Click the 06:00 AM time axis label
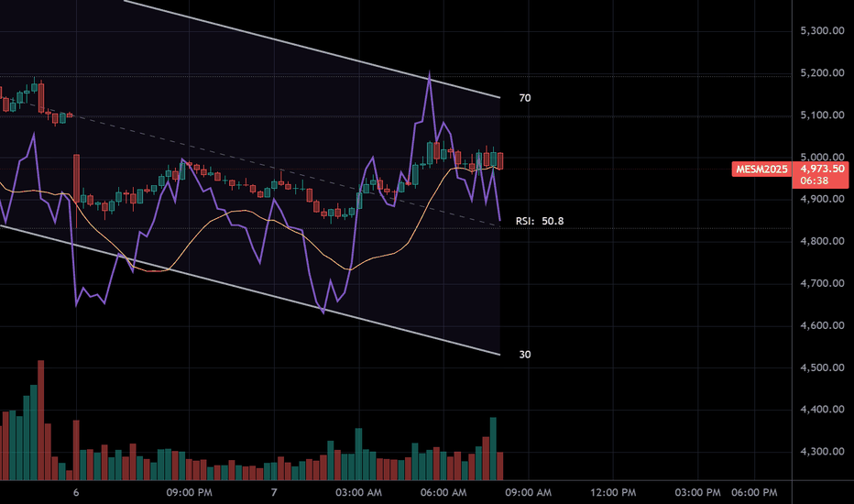The height and width of the screenshot is (504, 854). coord(443,493)
